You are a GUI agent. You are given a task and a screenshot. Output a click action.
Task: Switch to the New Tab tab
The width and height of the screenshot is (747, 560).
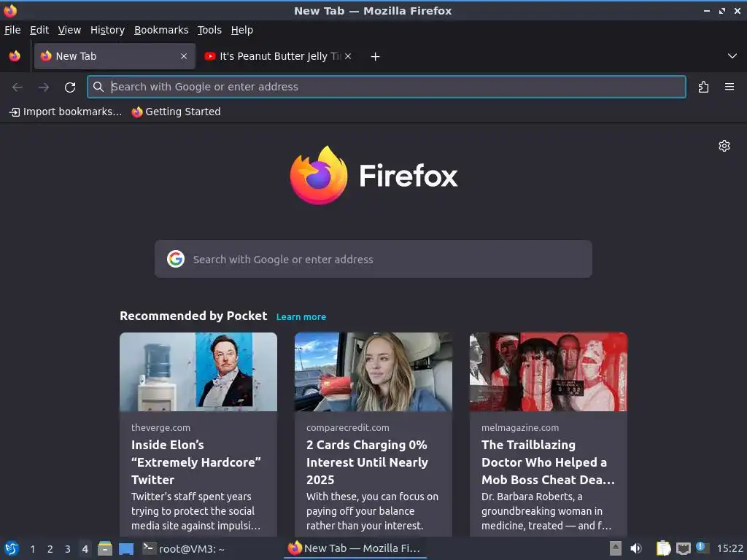(115, 56)
